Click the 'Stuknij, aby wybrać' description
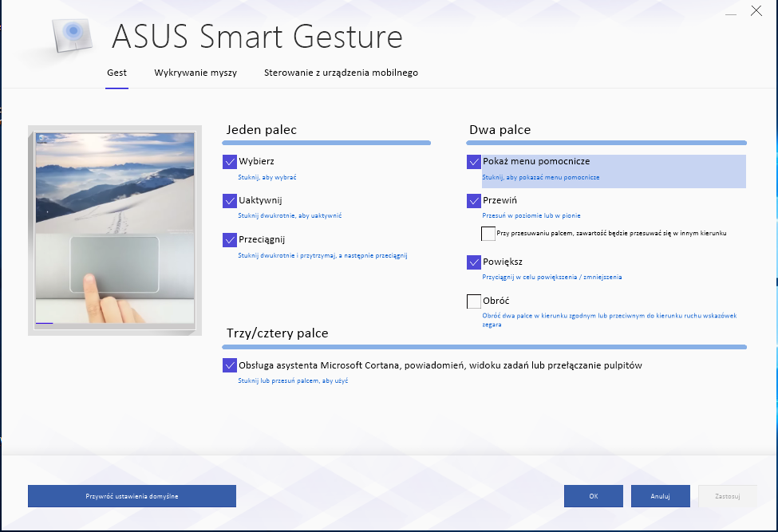 pos(267,177)
